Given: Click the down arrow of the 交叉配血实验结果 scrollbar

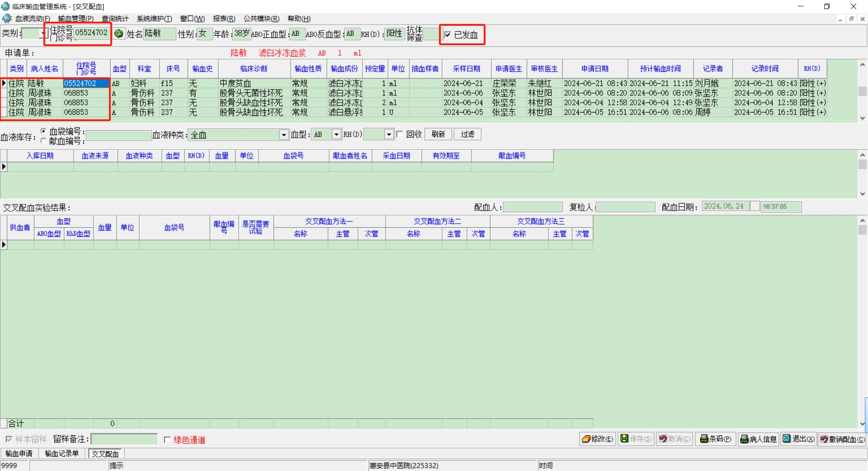Looking at the screenshot, I should pos(863,424).
